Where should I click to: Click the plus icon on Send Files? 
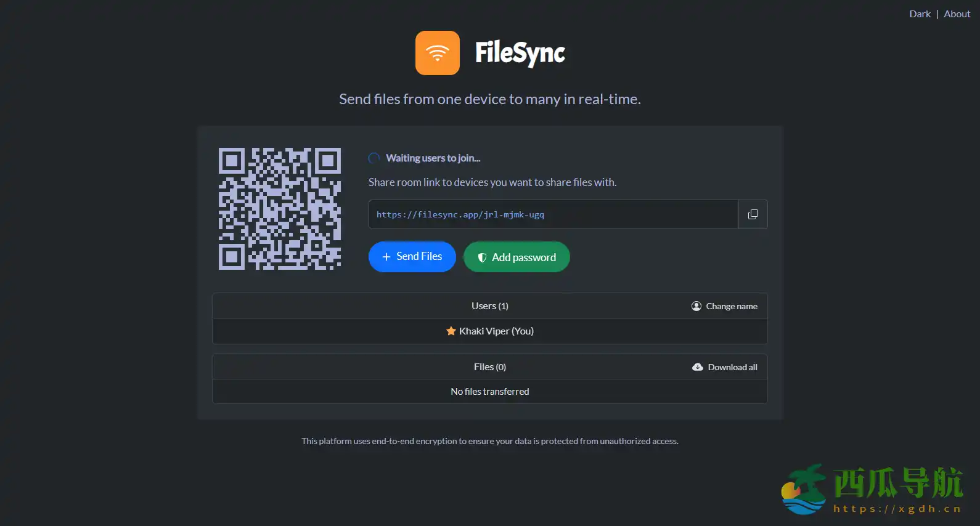[386, 257]
